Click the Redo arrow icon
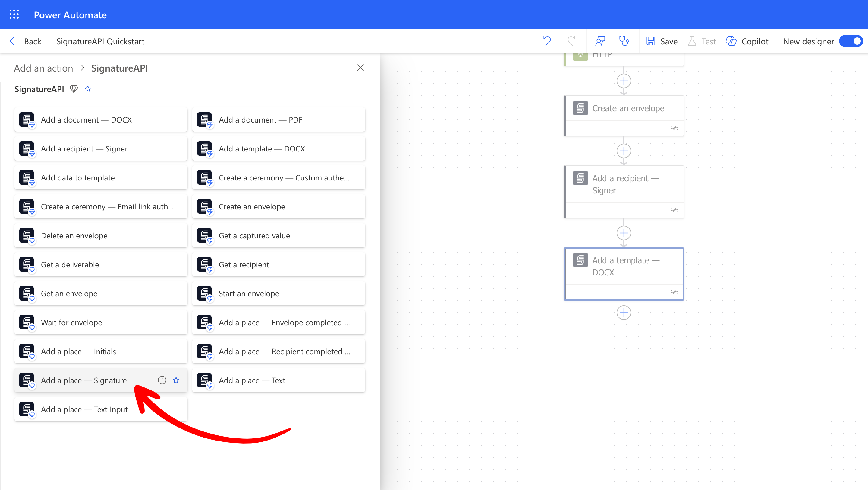The width and height of the screenshot is (868, 490). tap(571, 41)
